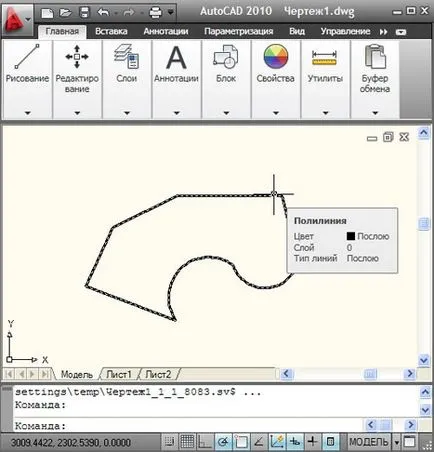Click the drawing area scroll down arrow
The image size is (434, 452).
pos(424,360)
